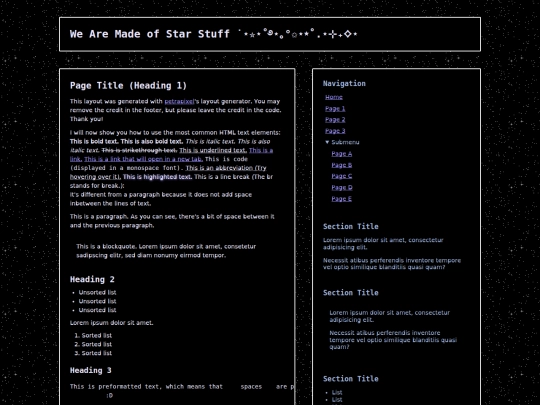Click the strikethrough text sample
The image size is (540, 405).
tap(139, 150)
